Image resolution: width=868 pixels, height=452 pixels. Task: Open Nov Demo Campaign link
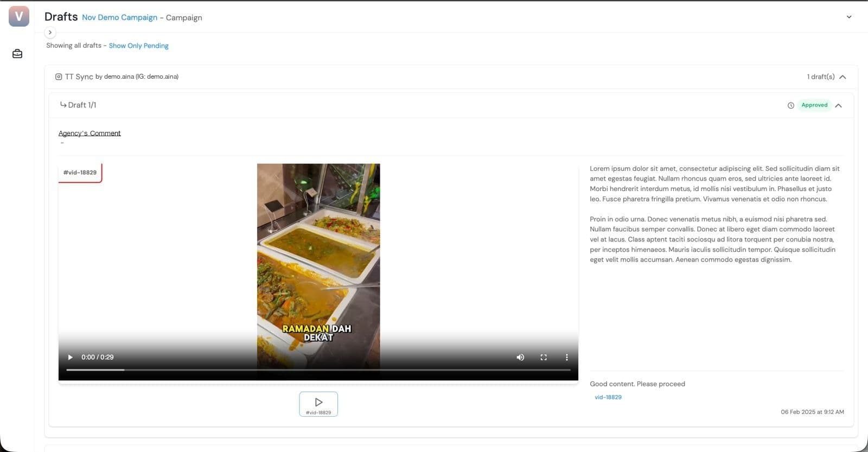pos(119,17)
